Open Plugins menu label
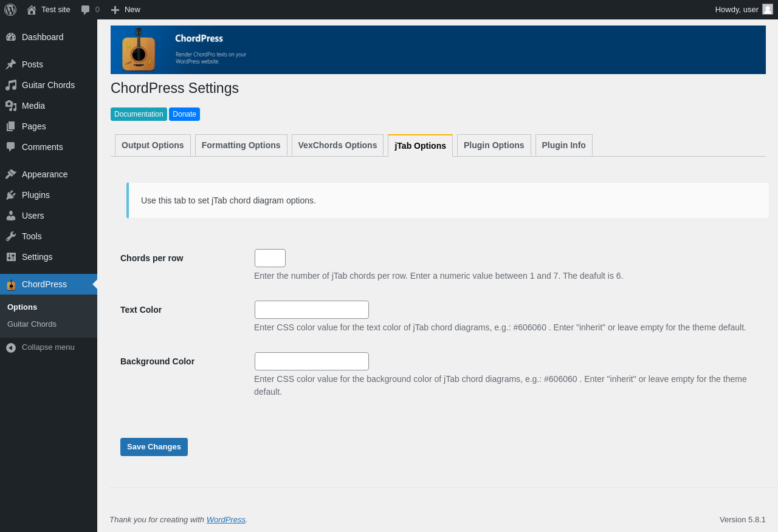 click(x=36, y=195)
